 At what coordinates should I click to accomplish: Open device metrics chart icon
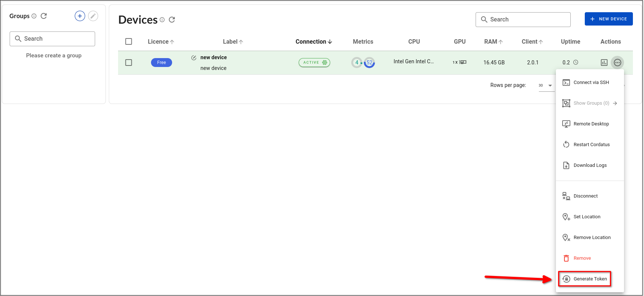604,63
